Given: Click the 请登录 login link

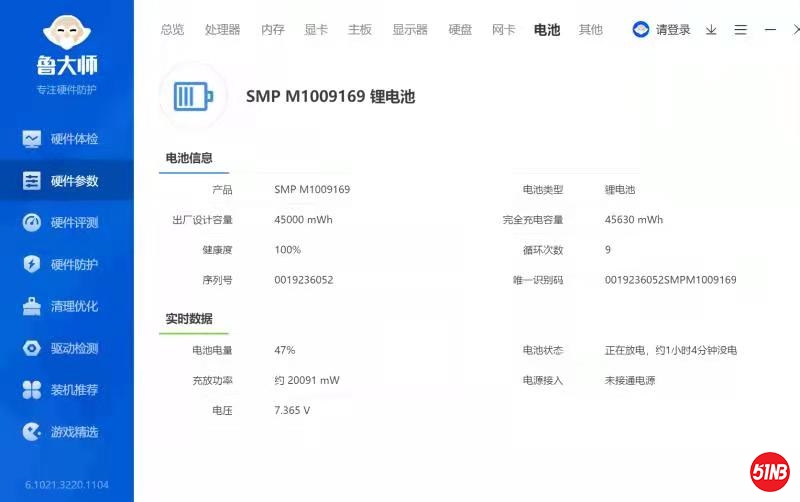Looking at the screenshot, I should (x=673, y=30).
